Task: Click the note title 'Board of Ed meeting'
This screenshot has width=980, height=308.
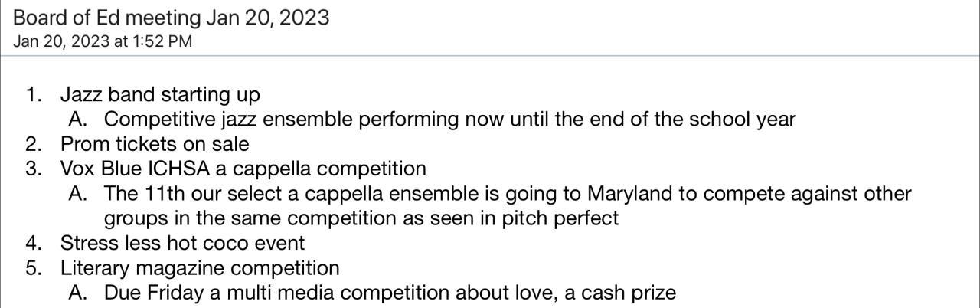Action: coord(107,17)
